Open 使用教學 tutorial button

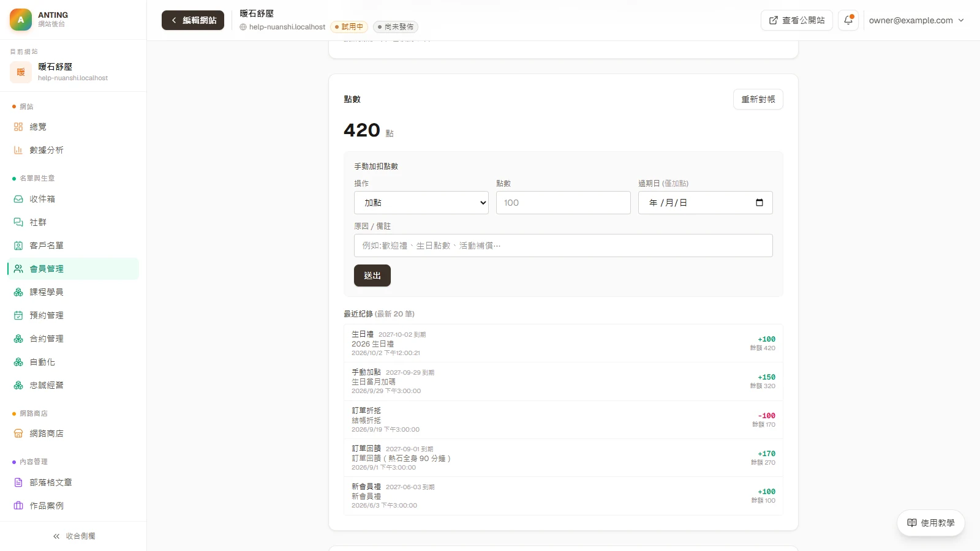(931, 523)
